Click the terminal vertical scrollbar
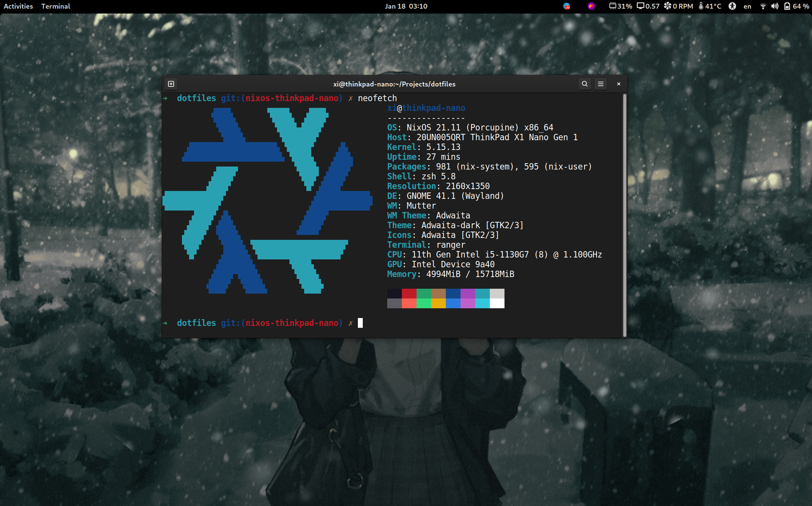Viewport: 812px width, 506px height. (624, 215)
